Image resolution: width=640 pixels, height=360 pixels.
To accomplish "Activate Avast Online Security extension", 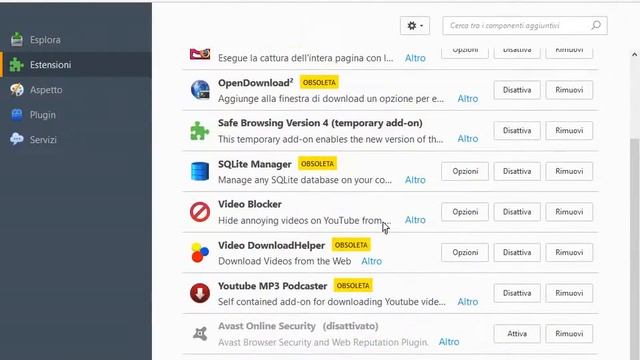I will [517, 333].
